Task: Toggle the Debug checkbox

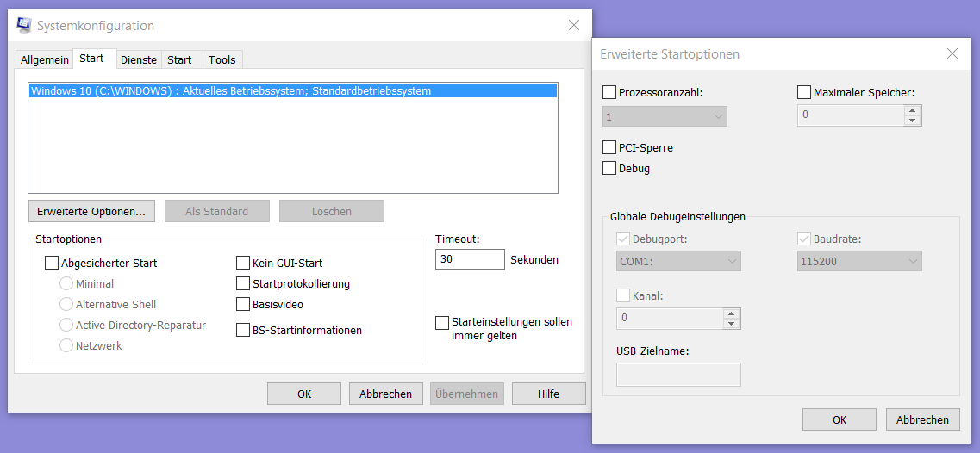Action: tap(609, 168)
